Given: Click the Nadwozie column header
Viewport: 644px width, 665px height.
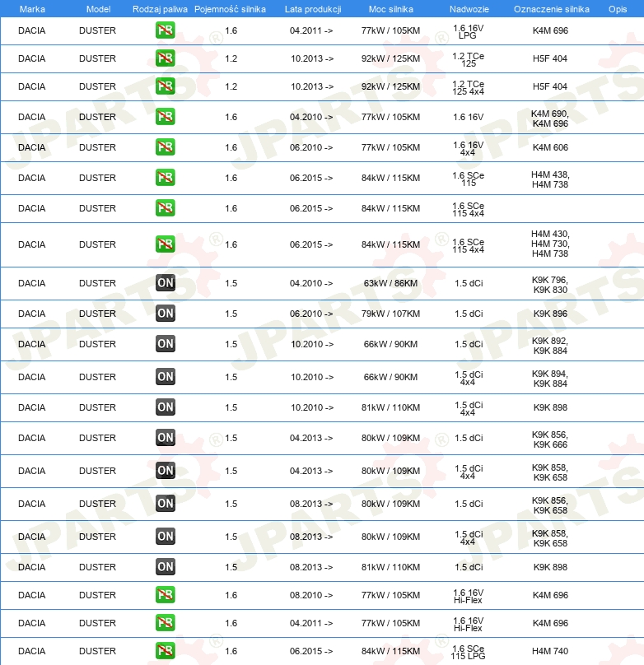Looking at the screenshot, I should point(469,9).
